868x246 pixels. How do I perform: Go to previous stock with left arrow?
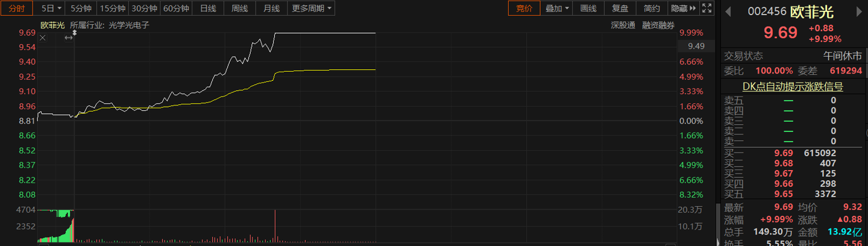[x=729, y=11]
